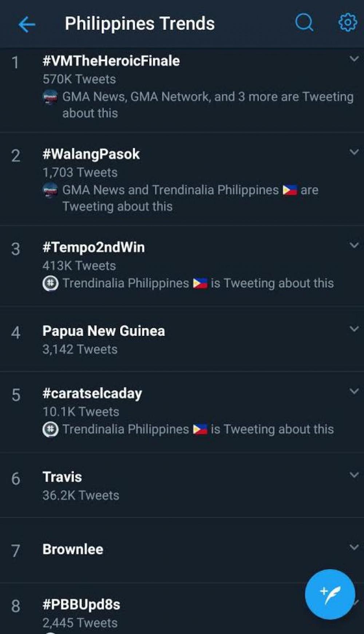Tap GMA News avatar under #VMTheHeroicFinale
Screen dimensions: 364x634
[x=50, y=97]
